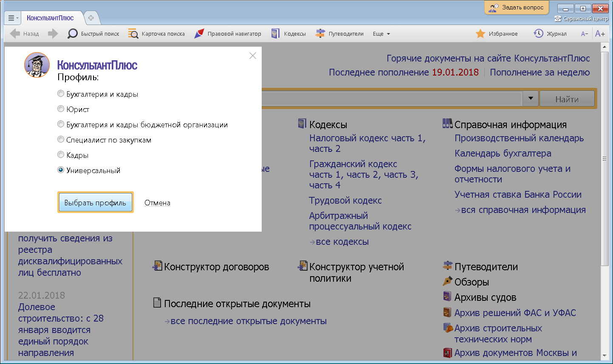Expand the Еще toolbar dropdown
The width and height of the screenshot is (613, 364).
click(x=381, y=34)
